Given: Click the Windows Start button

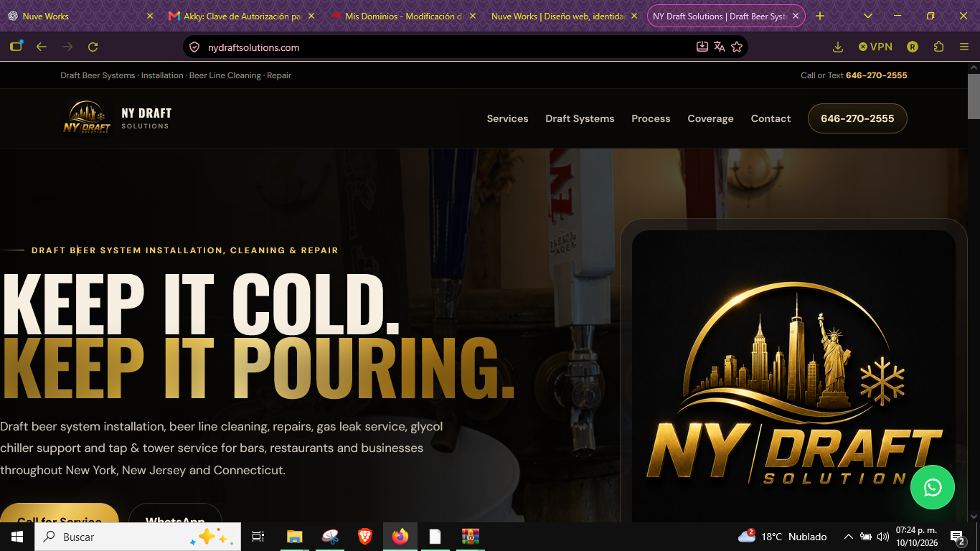Looking at the screenshot, I should pyautogui.click(x=17, y=537).
